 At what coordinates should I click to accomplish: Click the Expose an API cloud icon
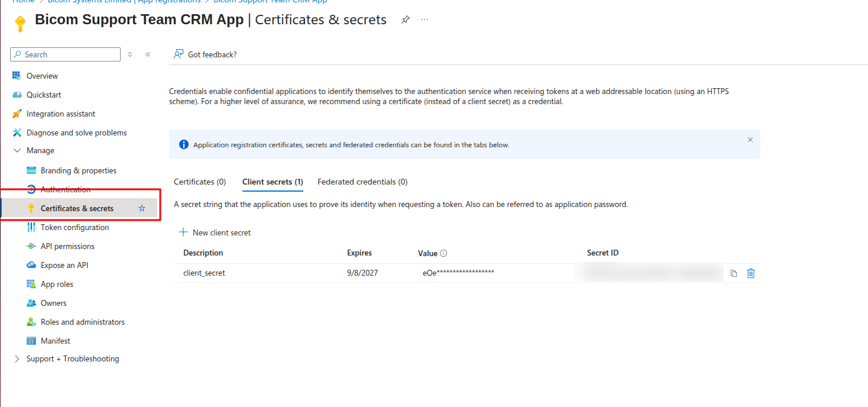click(31, 265)
